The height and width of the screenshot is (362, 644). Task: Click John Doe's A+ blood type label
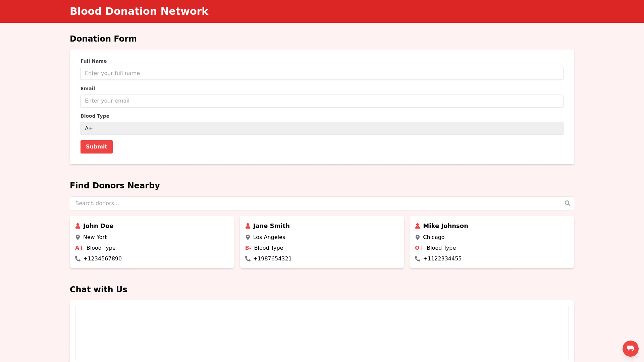[x=79, y=248]
